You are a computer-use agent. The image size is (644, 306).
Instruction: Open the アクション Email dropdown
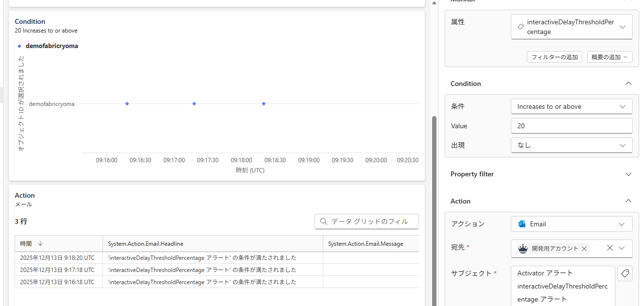pos(572,224)
